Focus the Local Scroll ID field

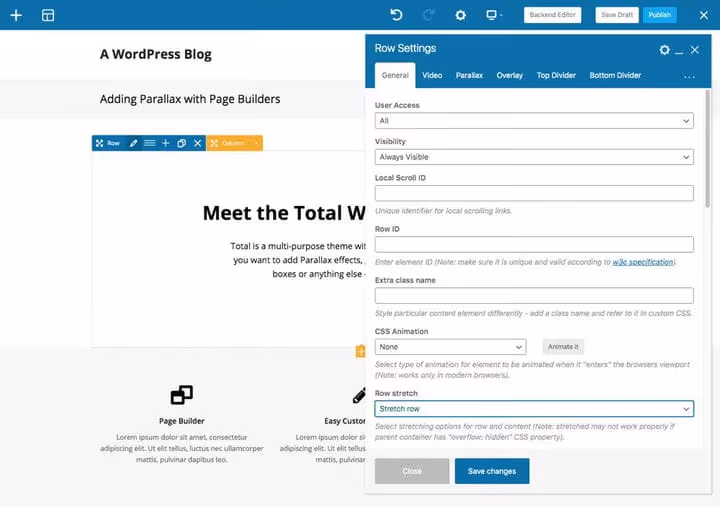click(x=534, y=193)
